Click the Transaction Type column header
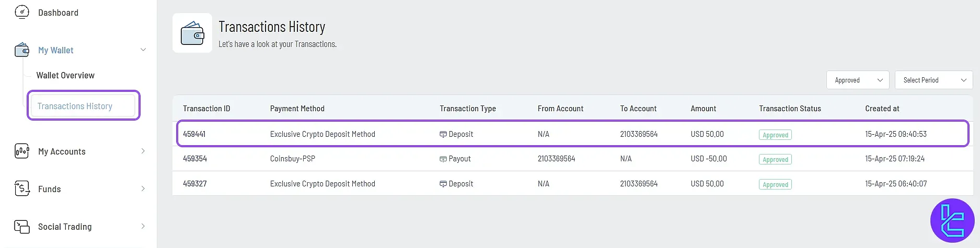Screen dimensions: 980x248 click(468, 109)
